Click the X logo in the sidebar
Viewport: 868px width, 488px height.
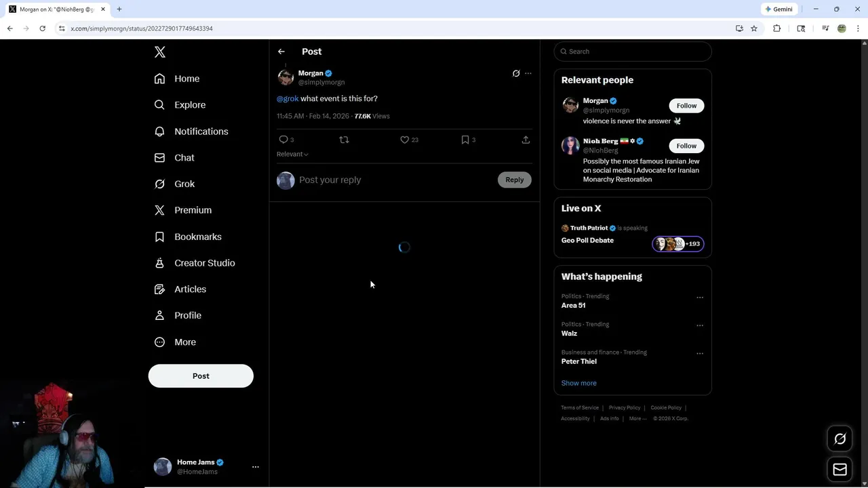(159, 52)
